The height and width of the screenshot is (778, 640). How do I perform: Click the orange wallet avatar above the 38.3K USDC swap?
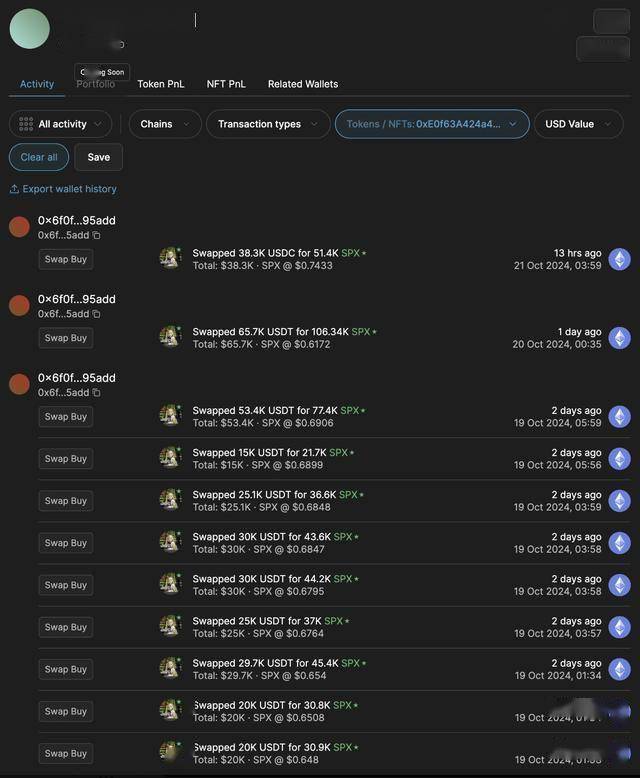coord(19,227)
